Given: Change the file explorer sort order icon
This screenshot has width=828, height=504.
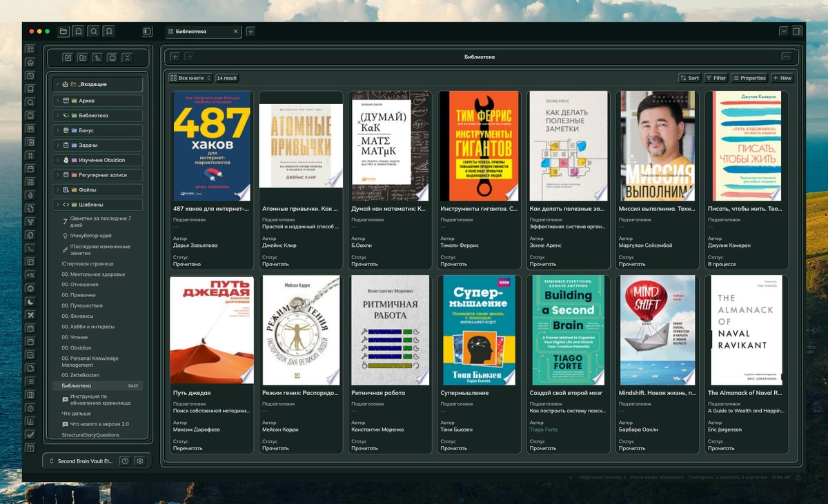Looking at the screenshot, I should 97,58.
